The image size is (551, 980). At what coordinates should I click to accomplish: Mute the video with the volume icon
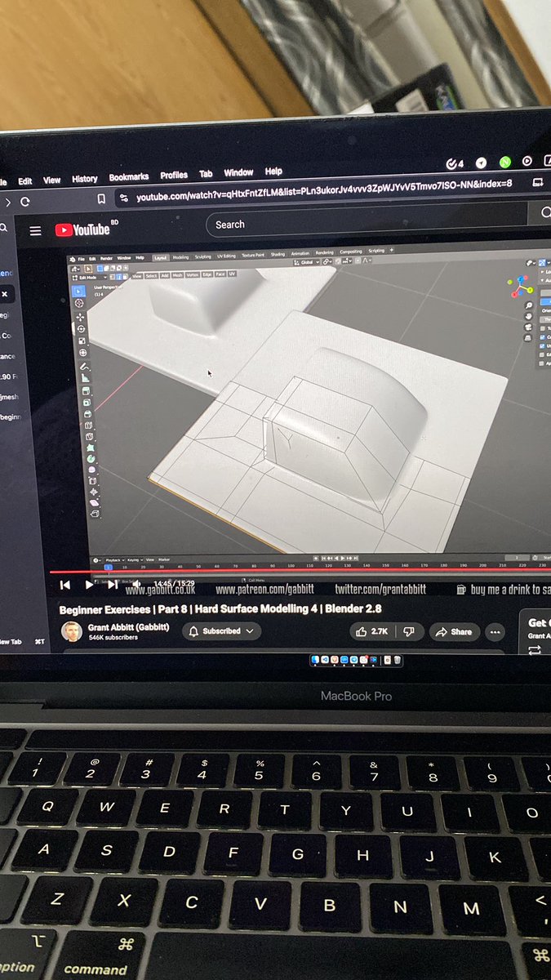[x=136, y=583]
